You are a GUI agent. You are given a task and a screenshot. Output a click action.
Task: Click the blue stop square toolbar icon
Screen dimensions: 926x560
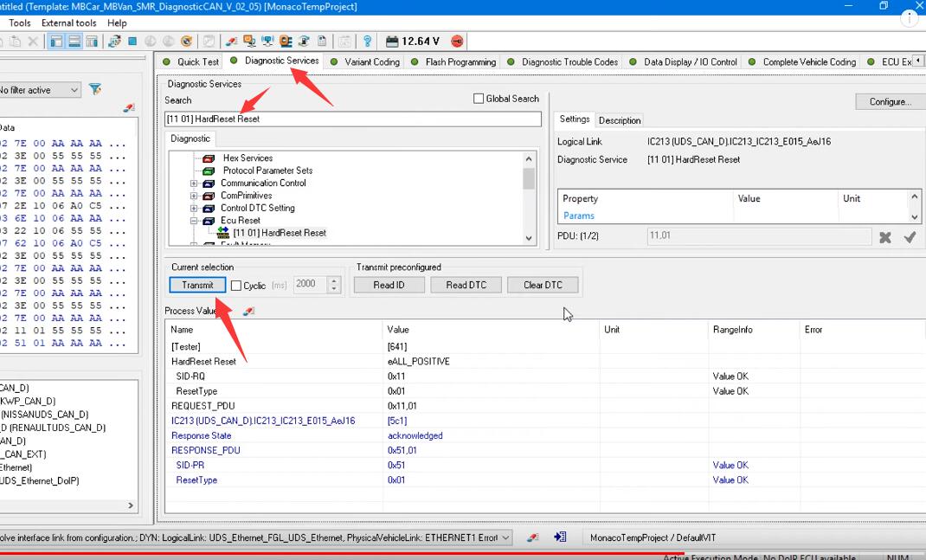tap(132, 42)
